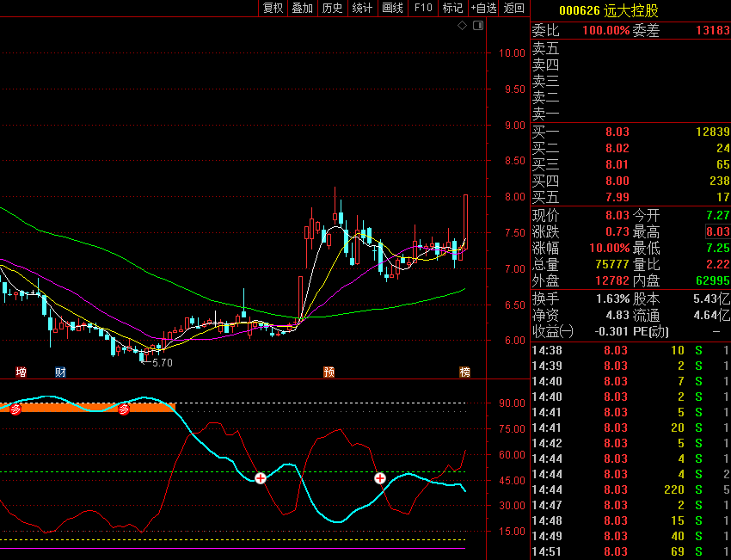731x560 pixels.
Task: Click the 委差 value 13183
Action: point(713,31)
